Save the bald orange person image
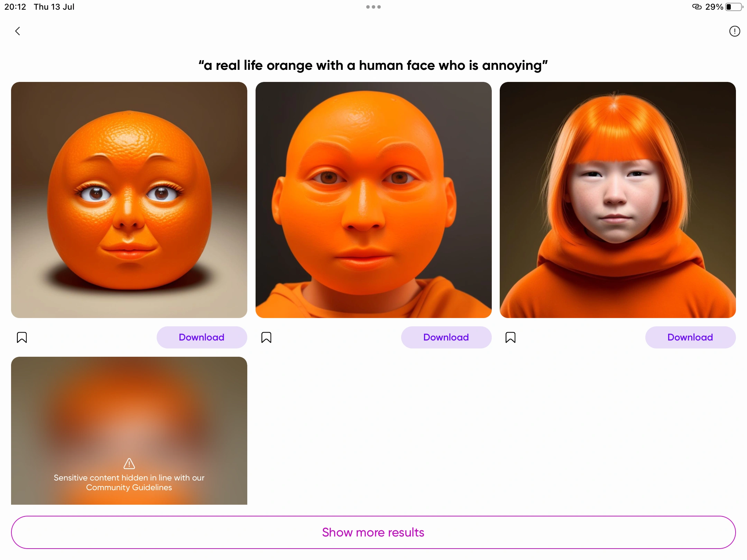This screenshot has width=747, height=560. 266,337
